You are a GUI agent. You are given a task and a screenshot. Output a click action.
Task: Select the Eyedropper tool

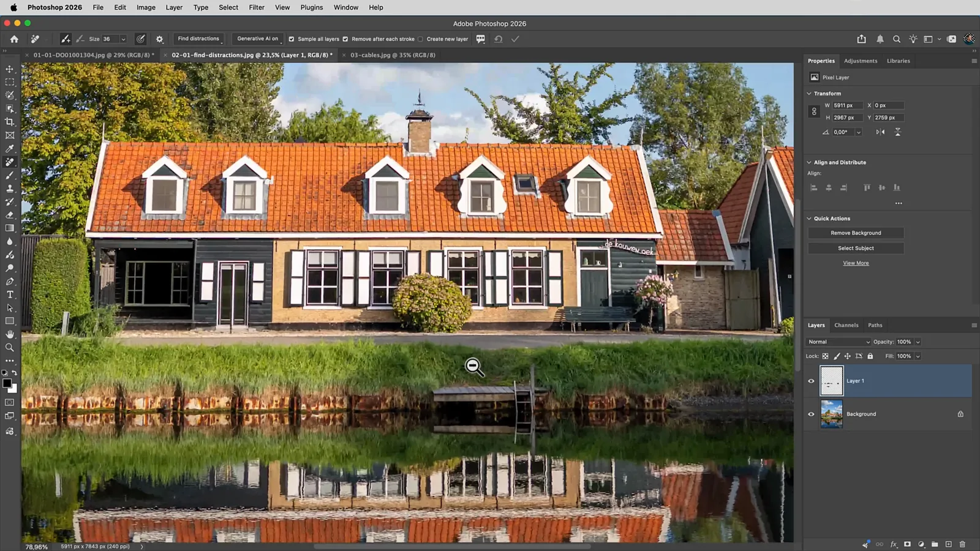[x=10, y=149]
